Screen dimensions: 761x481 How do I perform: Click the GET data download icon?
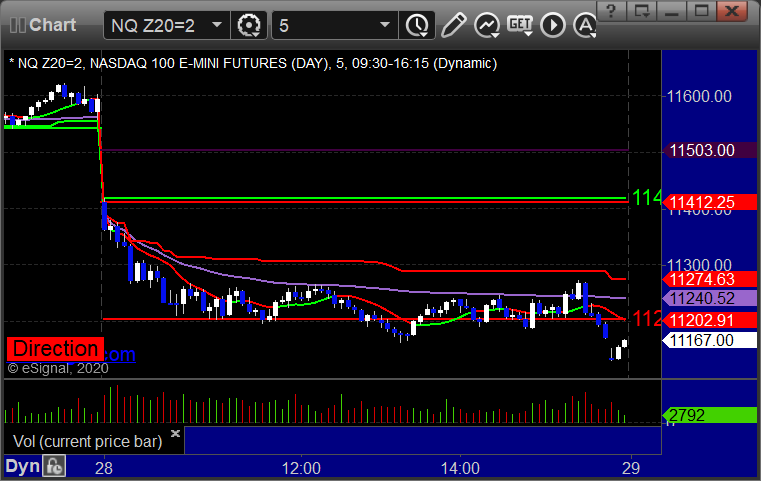[520, 25]
